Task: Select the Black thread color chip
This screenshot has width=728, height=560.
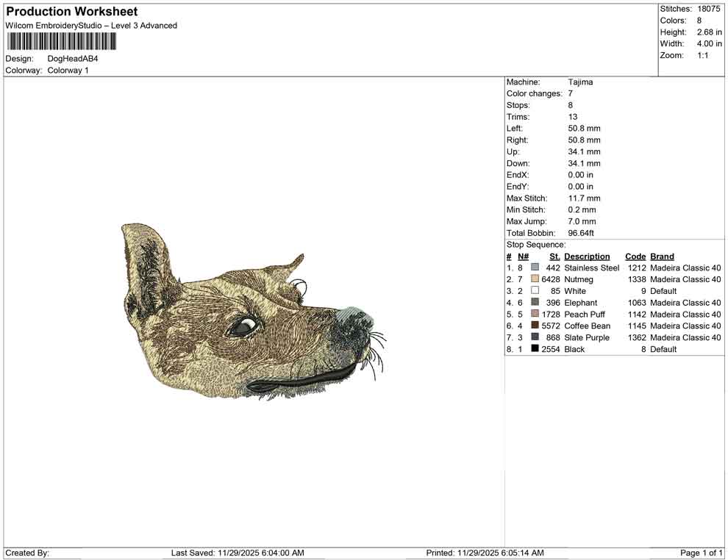Action: (534, 349)
